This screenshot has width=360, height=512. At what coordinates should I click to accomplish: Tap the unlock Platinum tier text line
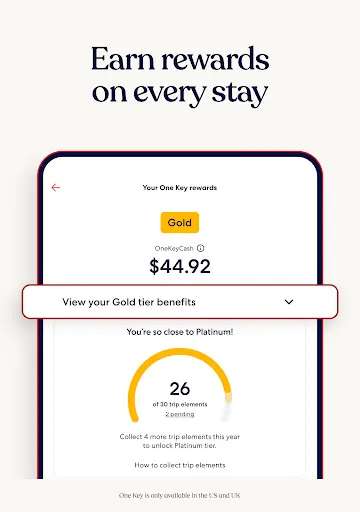point(180,446)
